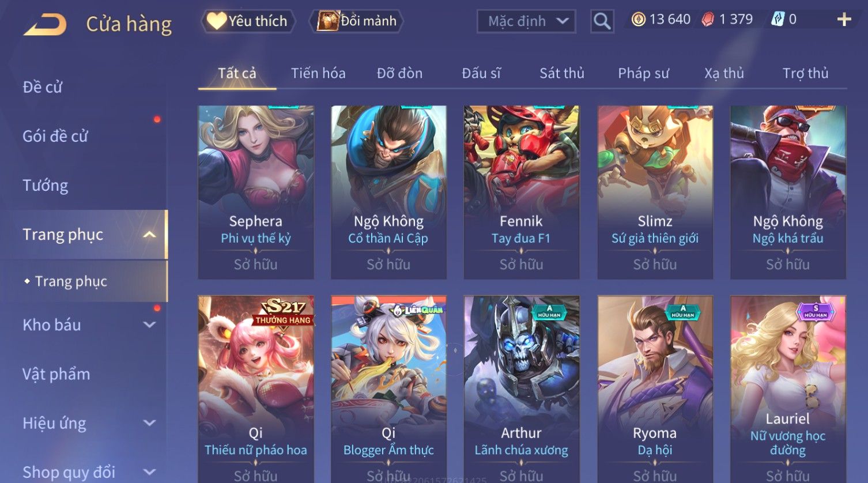Open Tướng in the sidebar
The width and height of the screenshot is (868, 483).
[46, 186]
